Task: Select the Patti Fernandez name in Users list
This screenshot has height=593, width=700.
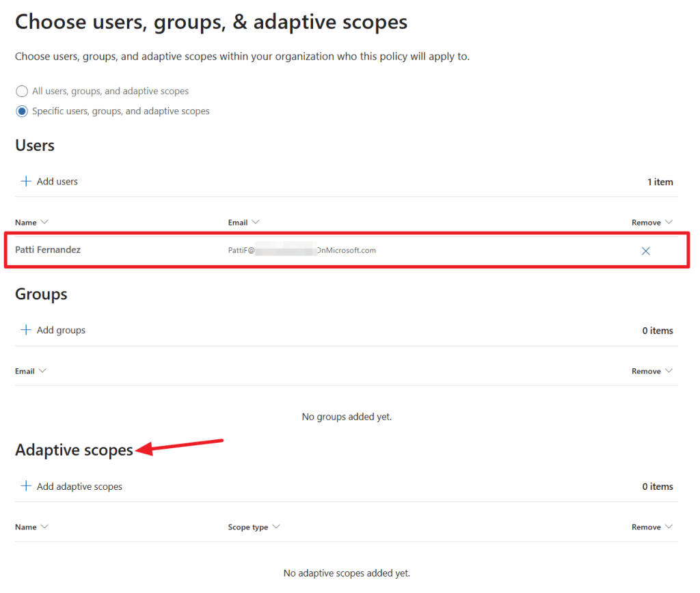Action: click(x=48, y=250)
